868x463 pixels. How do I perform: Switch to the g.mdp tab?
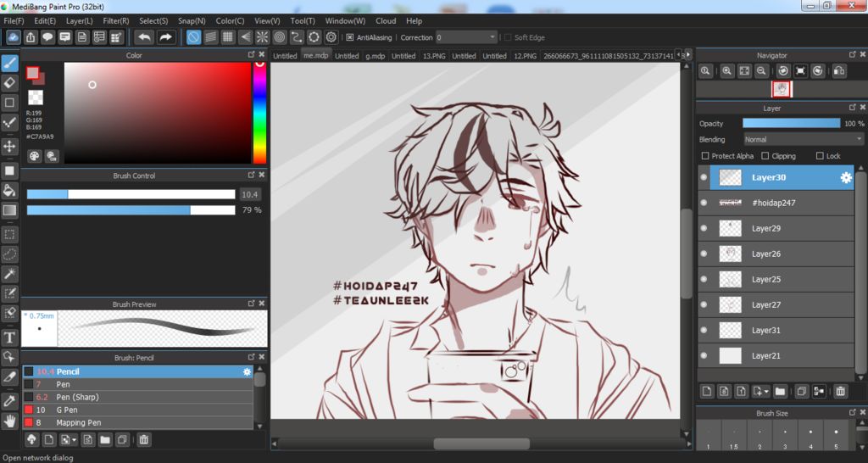click(x=375, y=56)
